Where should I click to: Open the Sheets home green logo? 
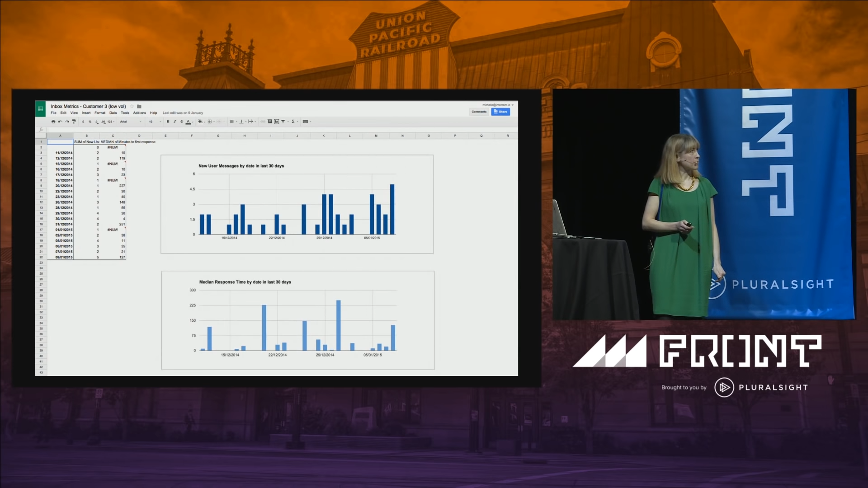pos(41,109)
